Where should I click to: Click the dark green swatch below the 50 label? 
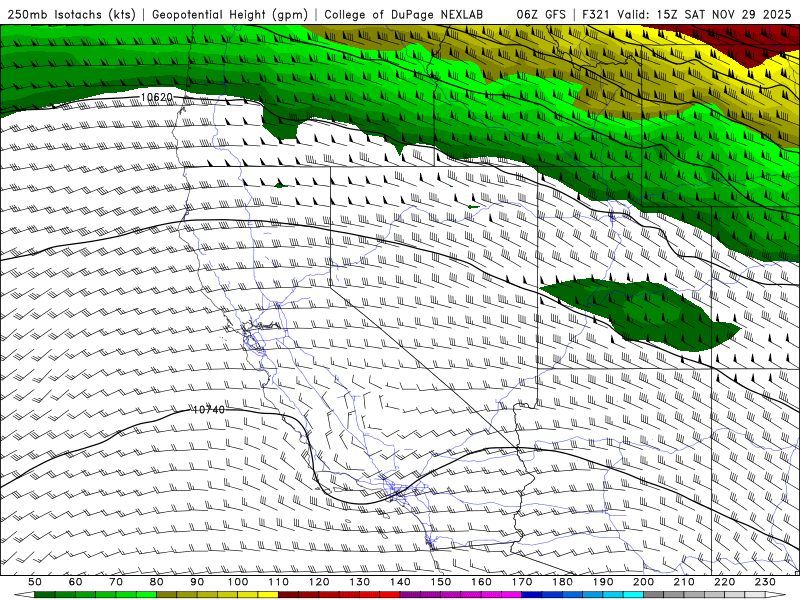point(45,596)
